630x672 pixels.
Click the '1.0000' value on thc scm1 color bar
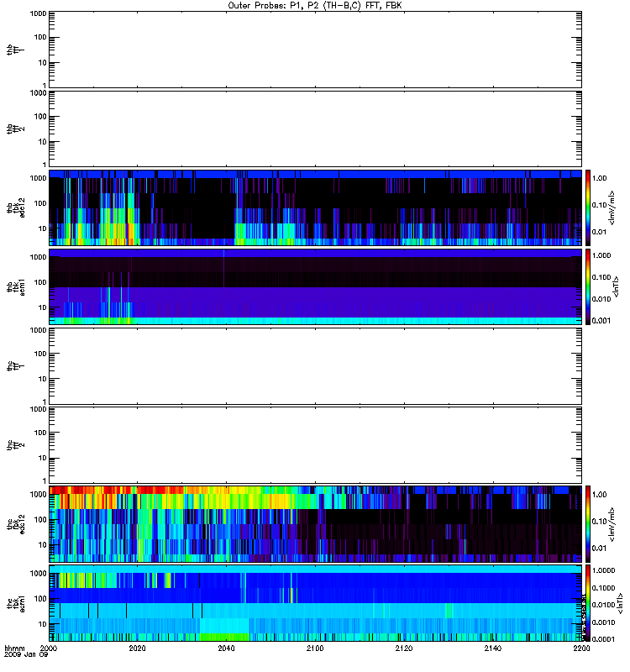[x=603, y=570]
